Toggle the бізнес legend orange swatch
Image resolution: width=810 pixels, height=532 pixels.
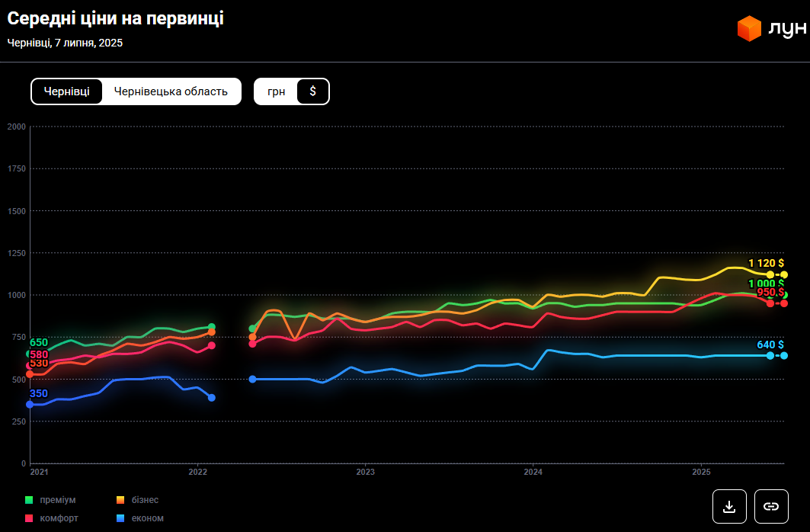click(x=120, y=500)
